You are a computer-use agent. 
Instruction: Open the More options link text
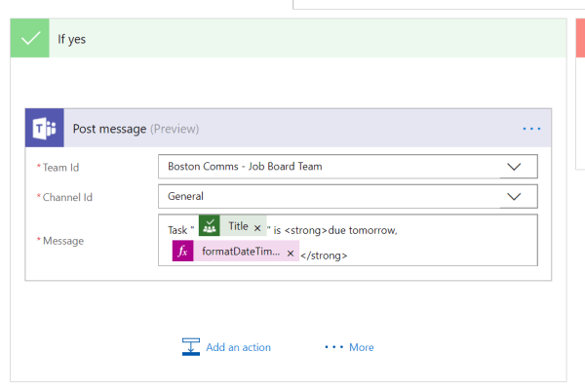362,347
